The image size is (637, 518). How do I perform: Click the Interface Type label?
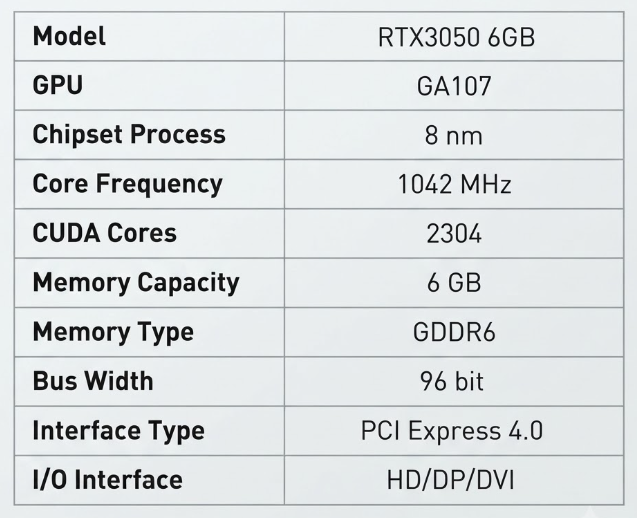[x=119, y=431]
